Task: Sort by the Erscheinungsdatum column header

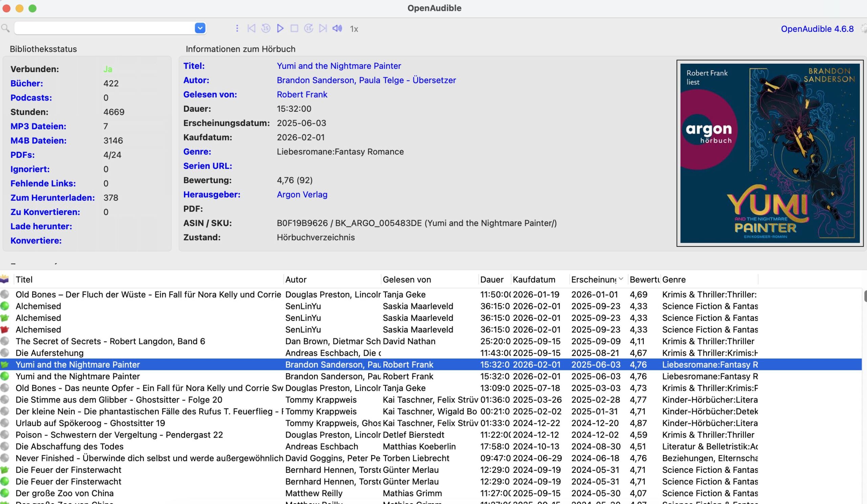Action: coord(593,280)
